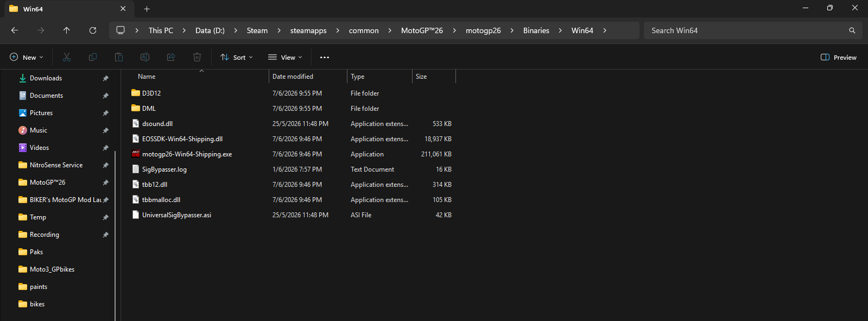Select the EOSSDK-Win64-Shipping.dll file name
The image size is (868, 321).
(182, 139)
